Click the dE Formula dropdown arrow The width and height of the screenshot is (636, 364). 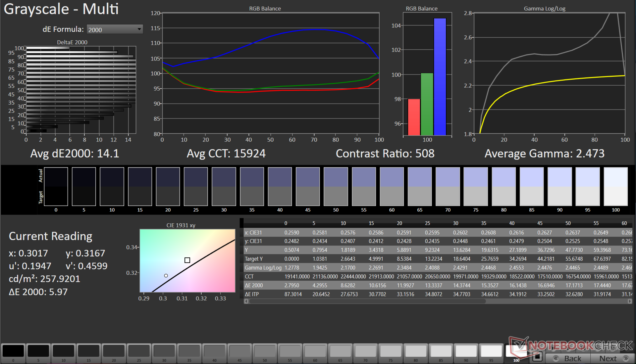139,29
